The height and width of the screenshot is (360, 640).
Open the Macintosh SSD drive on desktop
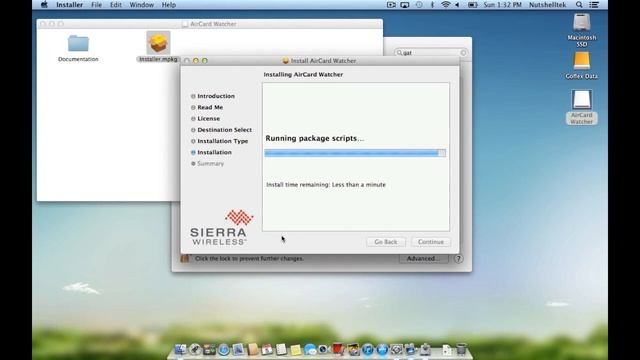click(x=582, y=22)
